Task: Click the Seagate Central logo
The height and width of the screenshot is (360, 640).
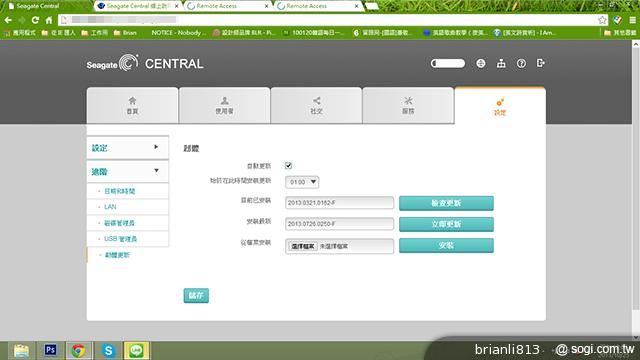Action: 145,63
